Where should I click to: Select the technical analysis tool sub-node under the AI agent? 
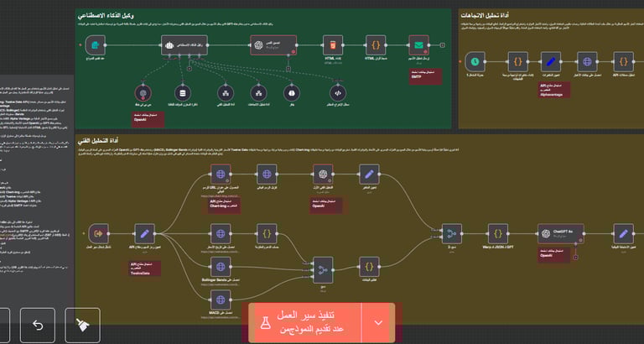(226, 93)
